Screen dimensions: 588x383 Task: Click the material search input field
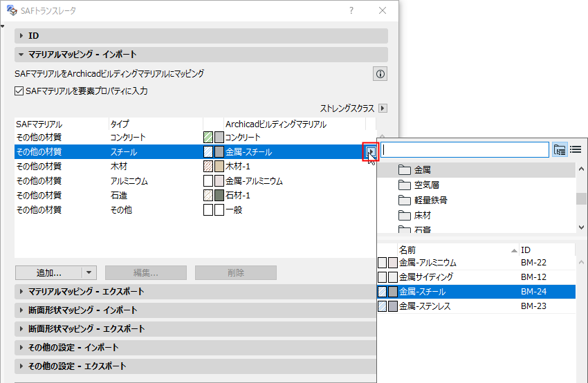point(465,150)
